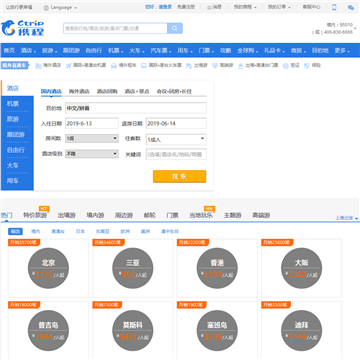The image size is (360, 360).
Task: Click the car icon for 境外租车
Action: [x=114, y=66]
